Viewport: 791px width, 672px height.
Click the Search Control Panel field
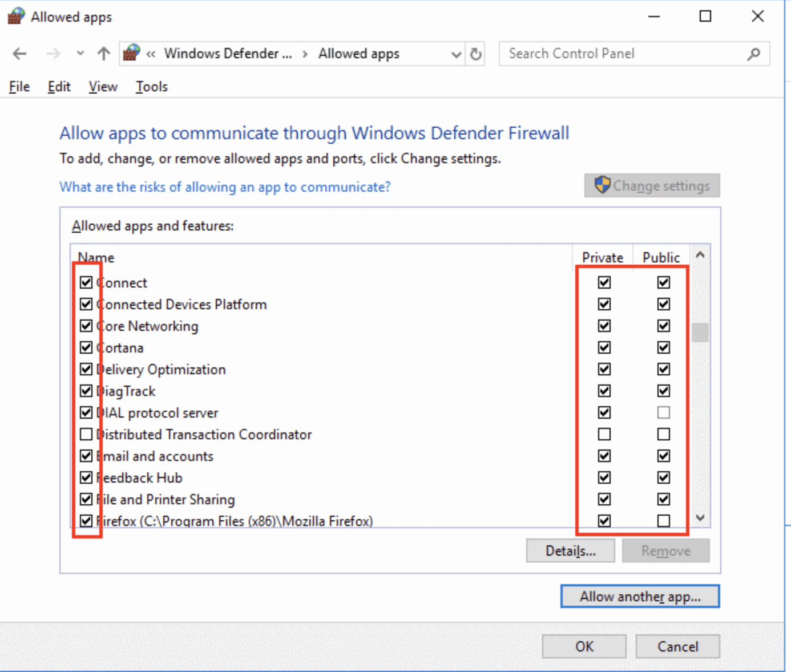[x=625, y=54]
